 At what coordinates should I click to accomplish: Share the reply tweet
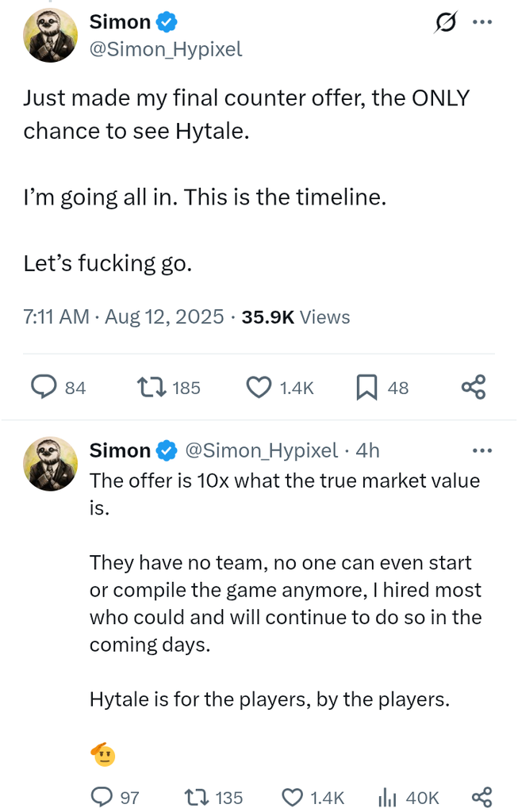point(482,797)
